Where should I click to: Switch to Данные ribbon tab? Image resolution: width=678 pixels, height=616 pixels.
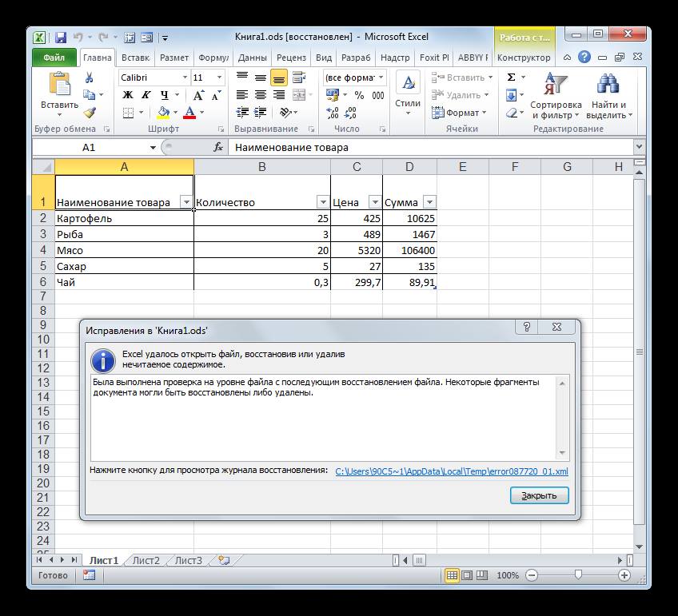252,58
